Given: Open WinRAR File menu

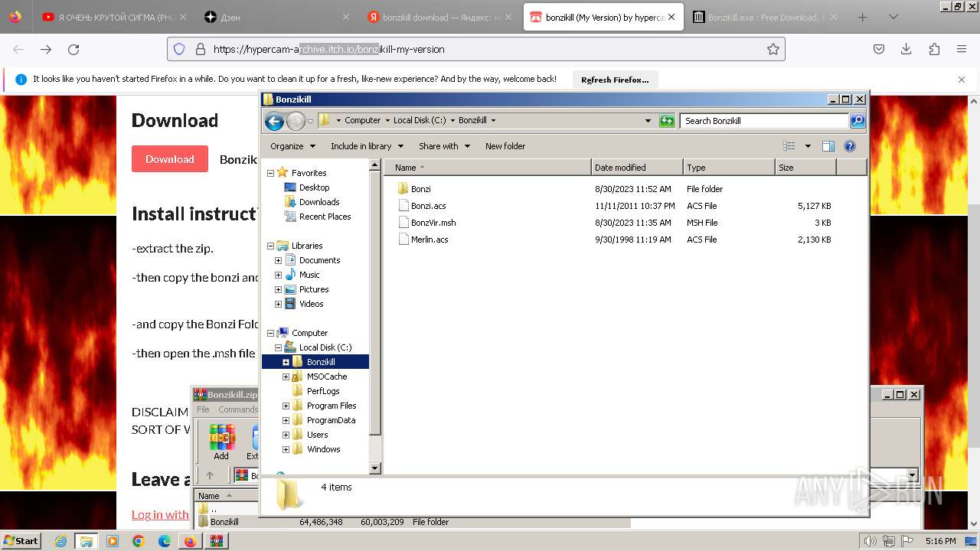Looking at the screenshot, I should tap(203, 409).
